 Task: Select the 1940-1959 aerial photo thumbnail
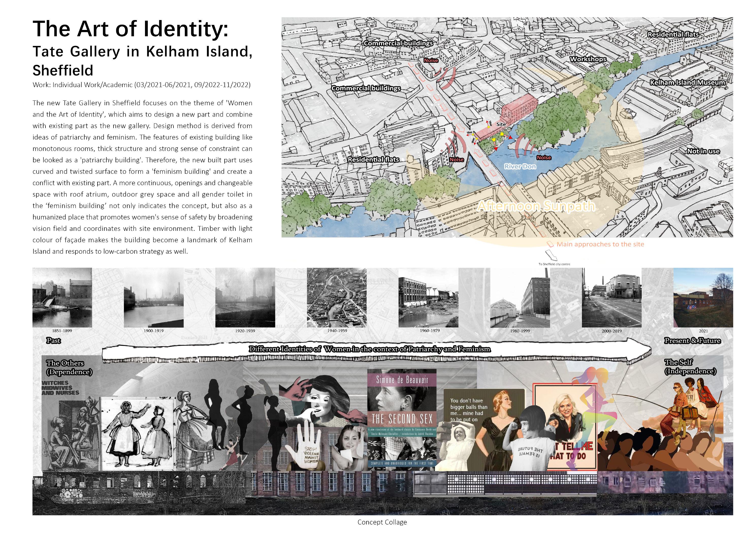pos(336,297)
